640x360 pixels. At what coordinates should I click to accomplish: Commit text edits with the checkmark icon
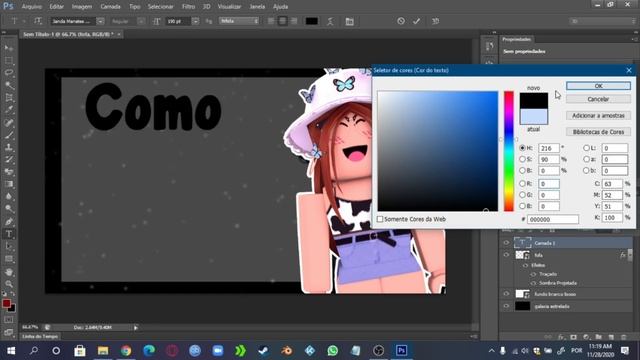pyautogui.click(x=416, y=21)
